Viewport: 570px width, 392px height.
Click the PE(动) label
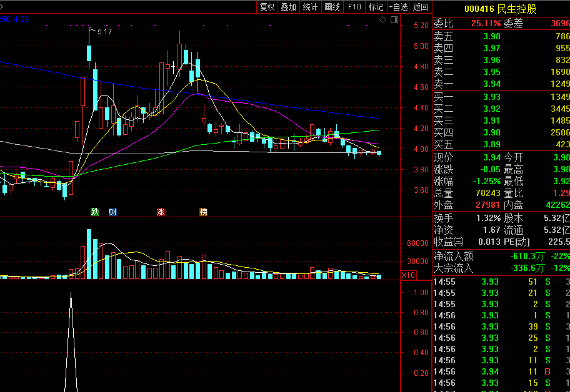517,242
